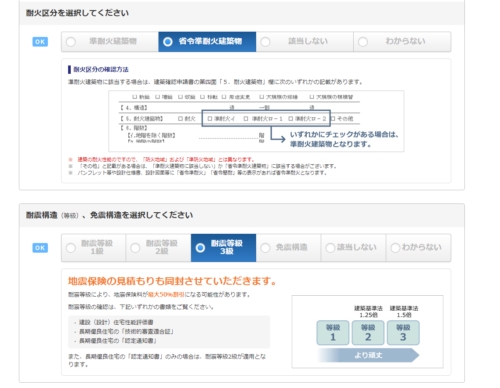Click the 等級 3 box in the grade chart
The height and width of the screenshot is (388, 500).
point(403,333)
